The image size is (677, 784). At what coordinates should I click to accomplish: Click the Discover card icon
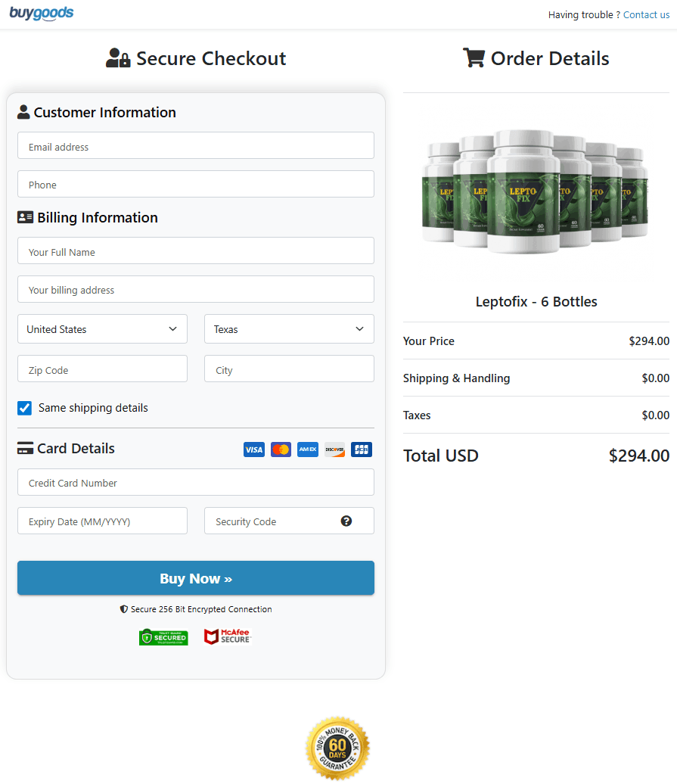point(334,450)
